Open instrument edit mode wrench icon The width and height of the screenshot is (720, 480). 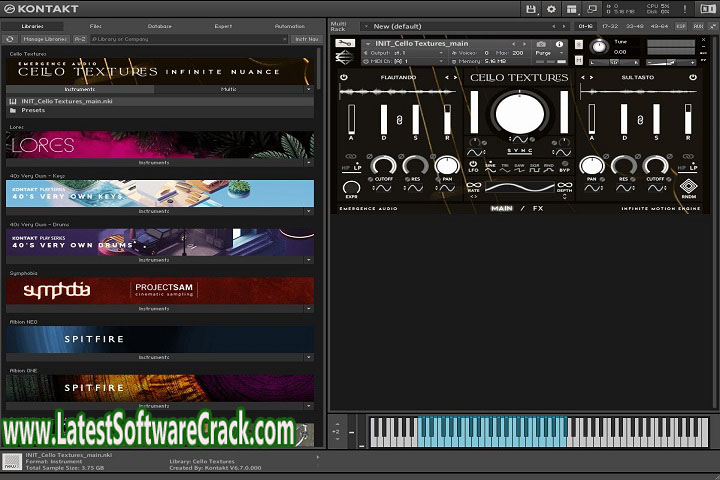point(345,43)
